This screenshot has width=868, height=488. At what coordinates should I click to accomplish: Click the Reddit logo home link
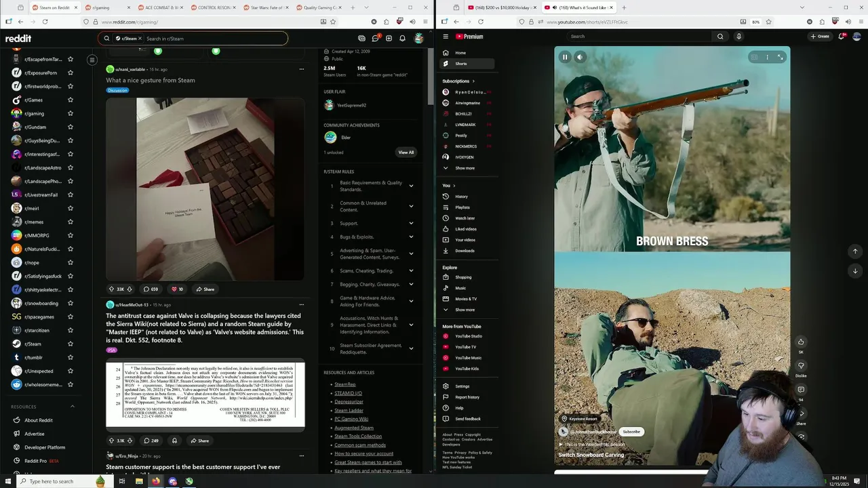pyautogui.click(x=18, y=39)
